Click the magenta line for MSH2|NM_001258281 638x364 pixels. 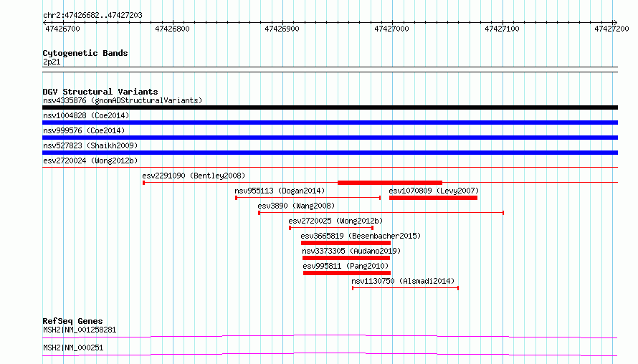tap(330, 336)
